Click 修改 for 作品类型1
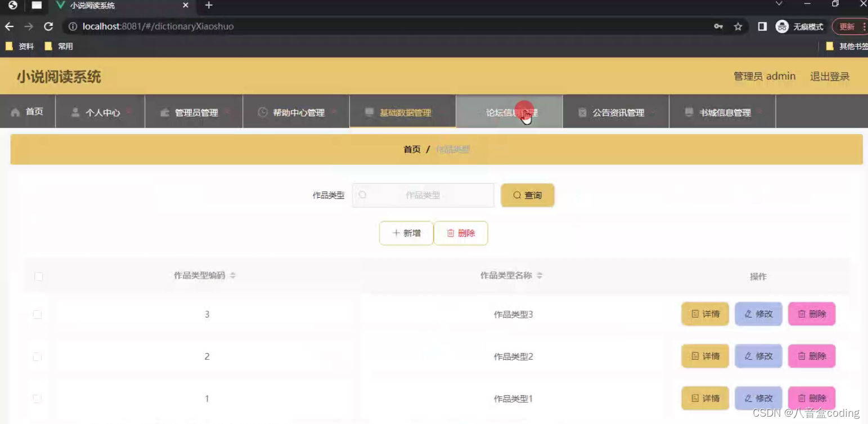Image resolution: width=868 pixels, height=424 pixels. coord(758,399)
